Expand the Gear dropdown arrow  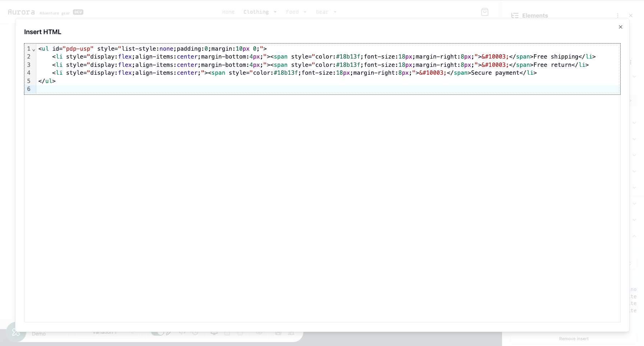pyautogui.click(x=335, y=12)
